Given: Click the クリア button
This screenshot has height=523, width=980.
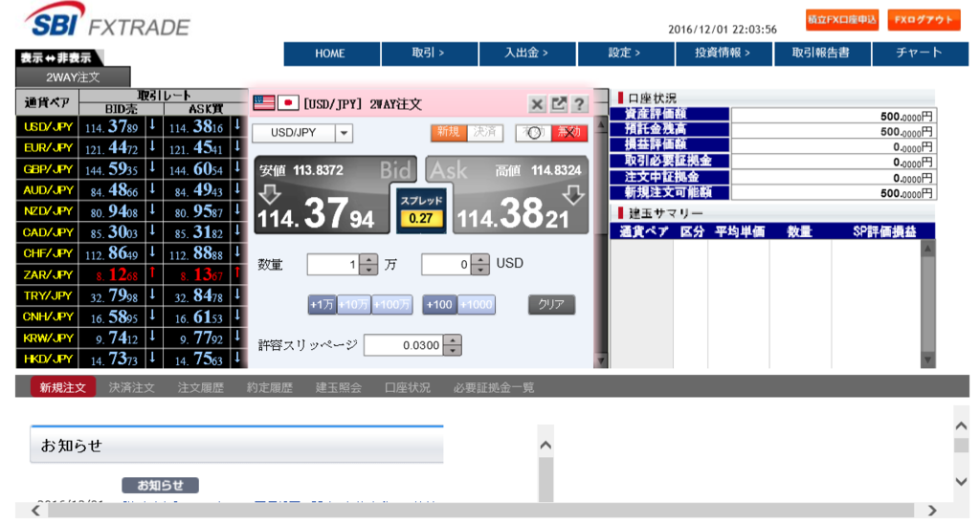Looking at the screenshot, I should point(551,305).
